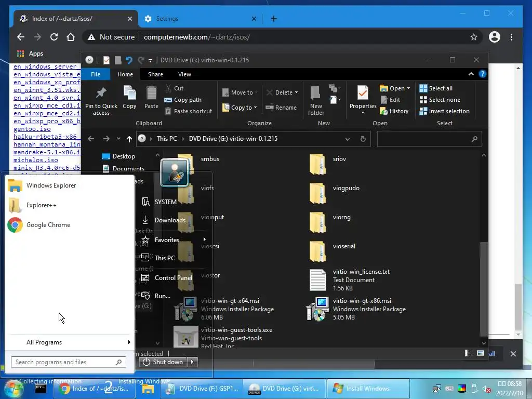Click the Shut down button
Viewport: 532px width, 399px height.
(163, 362)
